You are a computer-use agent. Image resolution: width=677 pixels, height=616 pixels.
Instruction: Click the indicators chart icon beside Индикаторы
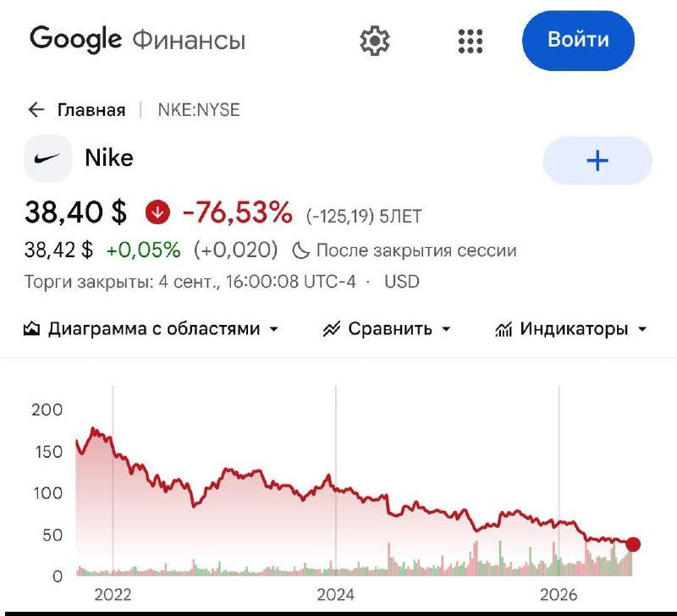504,329
